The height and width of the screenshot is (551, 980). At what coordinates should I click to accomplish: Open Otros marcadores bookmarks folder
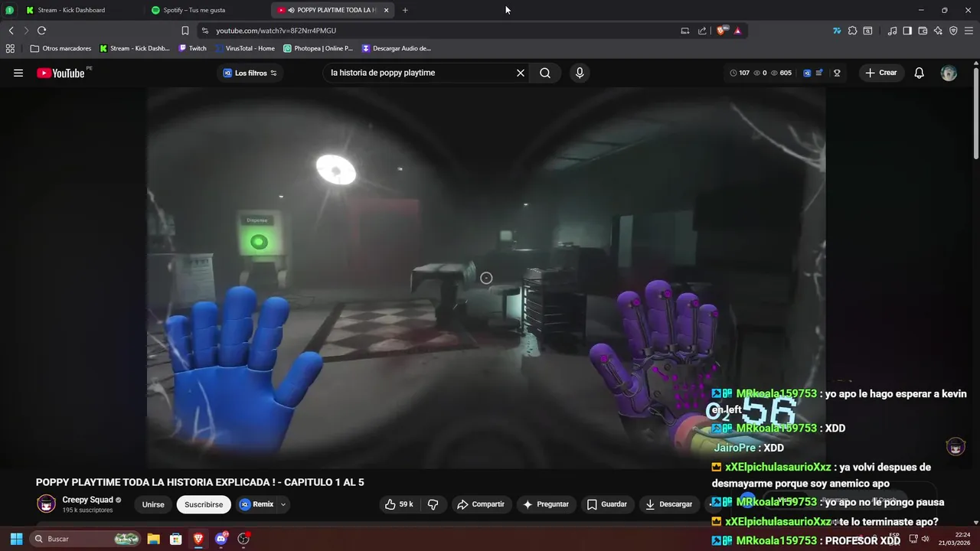click(60, 48)
